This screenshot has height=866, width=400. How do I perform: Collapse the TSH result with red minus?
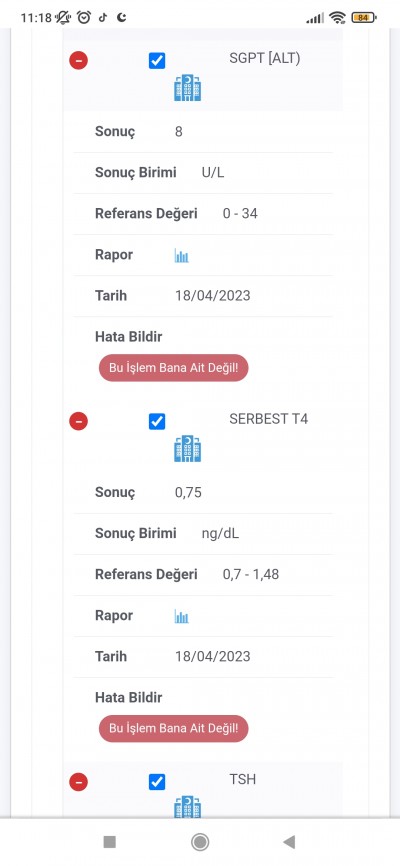click(x=78, y=782)
